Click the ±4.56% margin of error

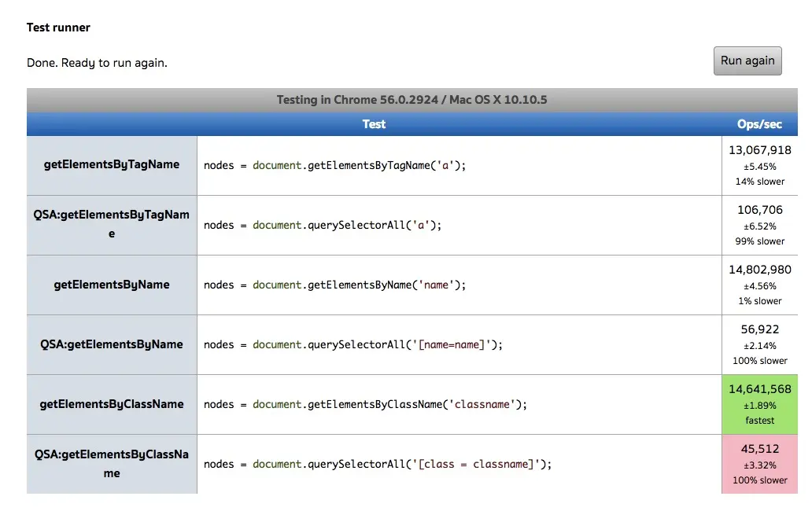(760, 286)
